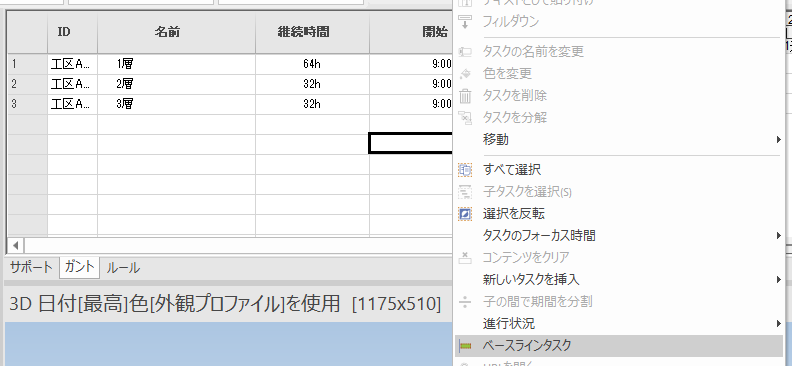Click the ID cell of row 3
The height and width of the screenshot is (366, 792).
(x=73, y=104)
